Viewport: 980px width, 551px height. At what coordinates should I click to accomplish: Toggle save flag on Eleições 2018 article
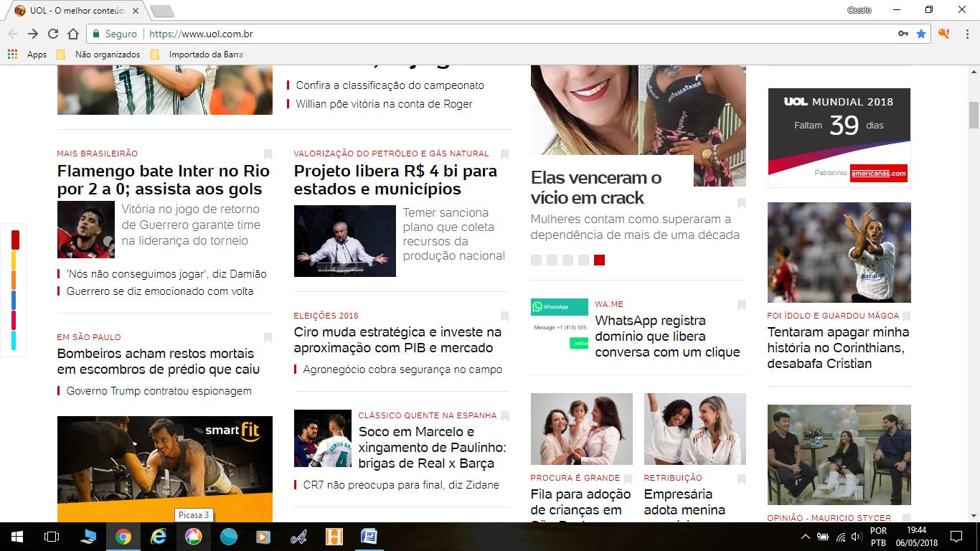pos(504,316)
